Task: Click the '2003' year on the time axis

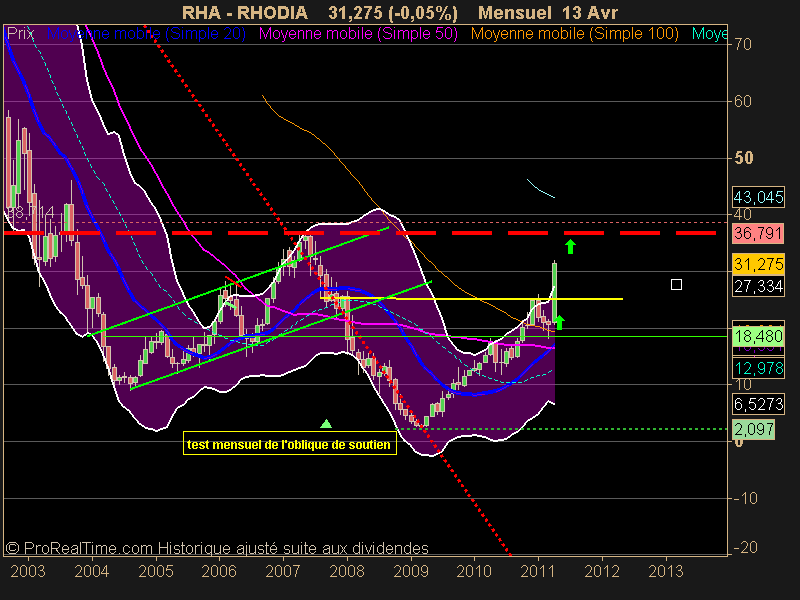Action: (28, 571)
